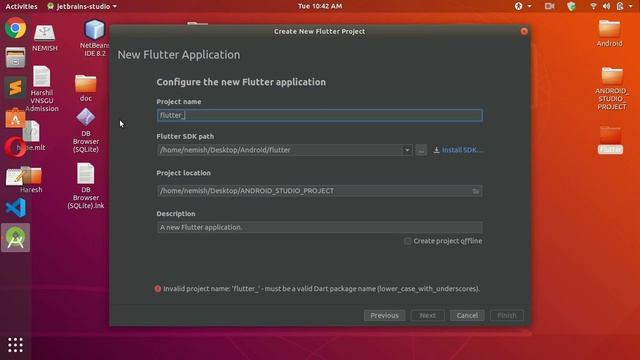Launch Opera browser from the dock
Viewport: 640px width, 360px height.
click(x=15, y=147)
